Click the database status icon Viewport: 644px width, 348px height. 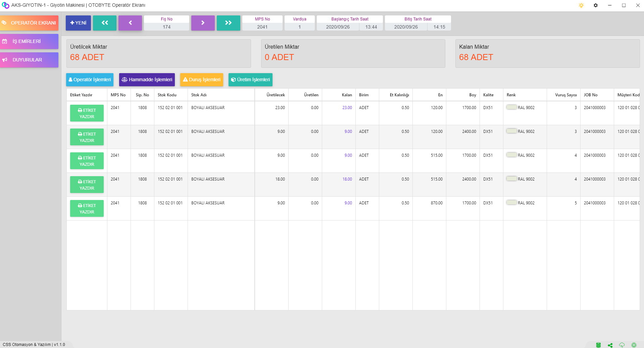pos(598,345)
